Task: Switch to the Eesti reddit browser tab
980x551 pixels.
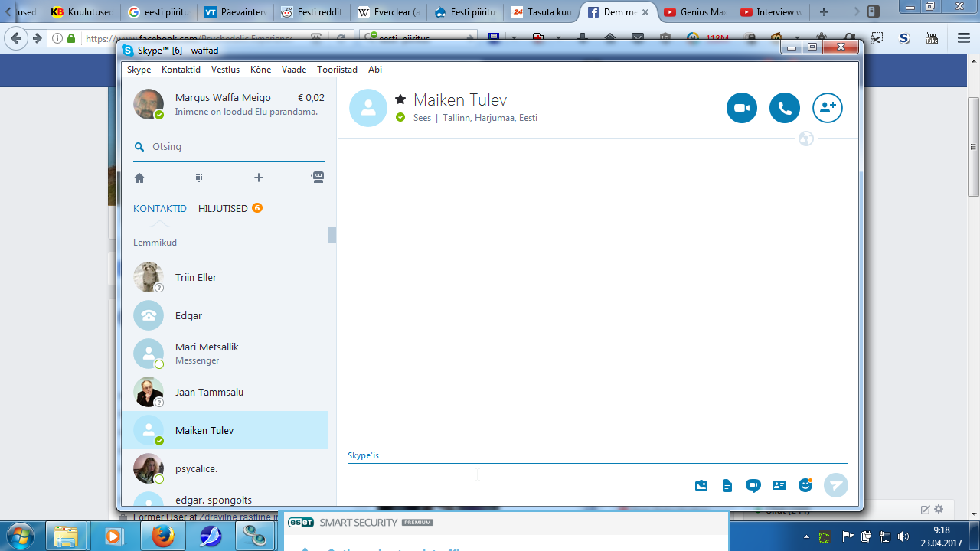Action: [x=312, y=12]
